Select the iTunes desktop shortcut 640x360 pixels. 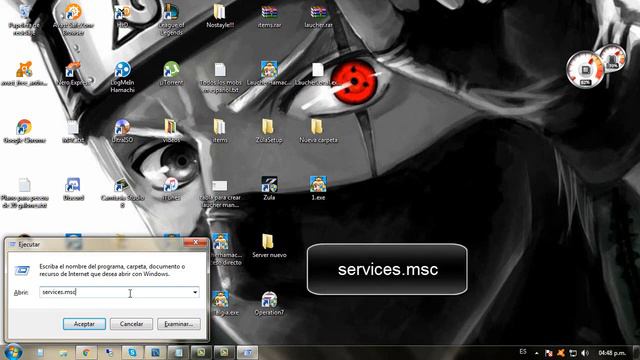pos(171,189)
